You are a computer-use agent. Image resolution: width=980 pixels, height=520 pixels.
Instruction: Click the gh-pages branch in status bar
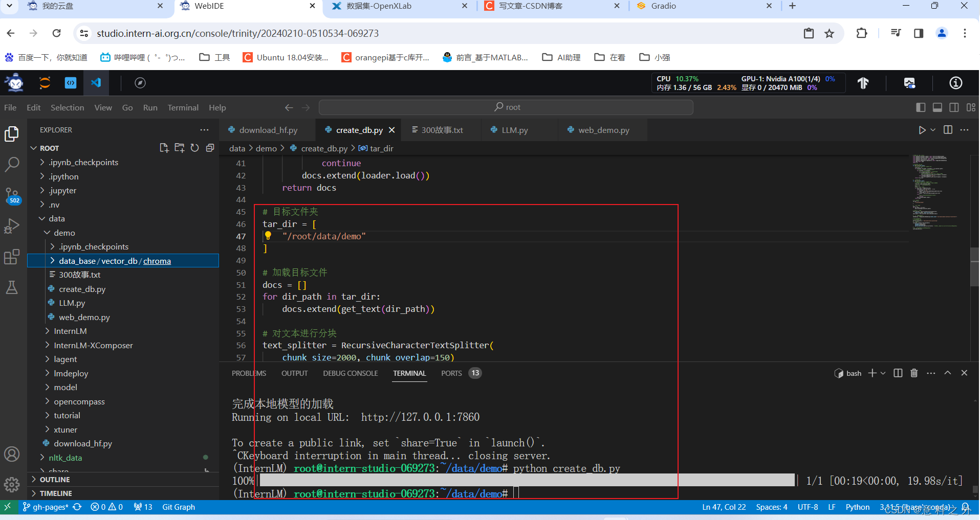[x=46, y=507]
